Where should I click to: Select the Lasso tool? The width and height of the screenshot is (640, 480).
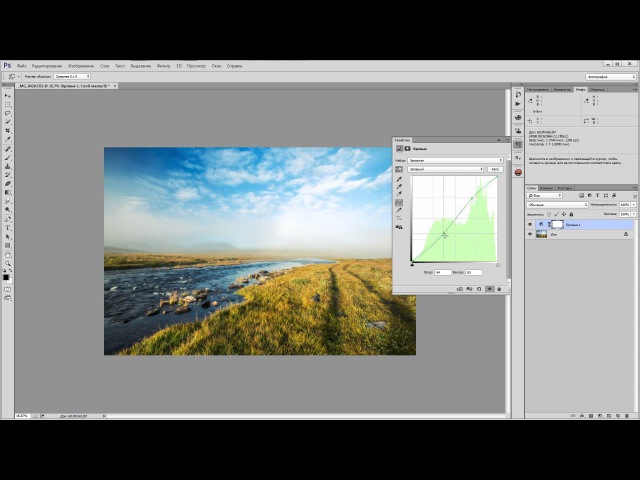(8, 113)
